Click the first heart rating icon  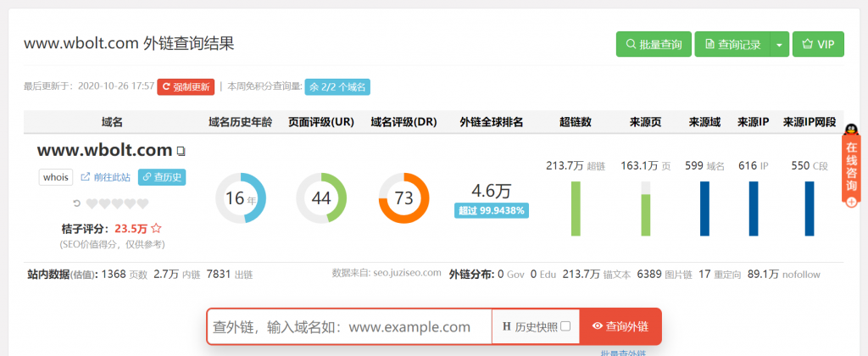pyautogui.click(x=92, y=203)
